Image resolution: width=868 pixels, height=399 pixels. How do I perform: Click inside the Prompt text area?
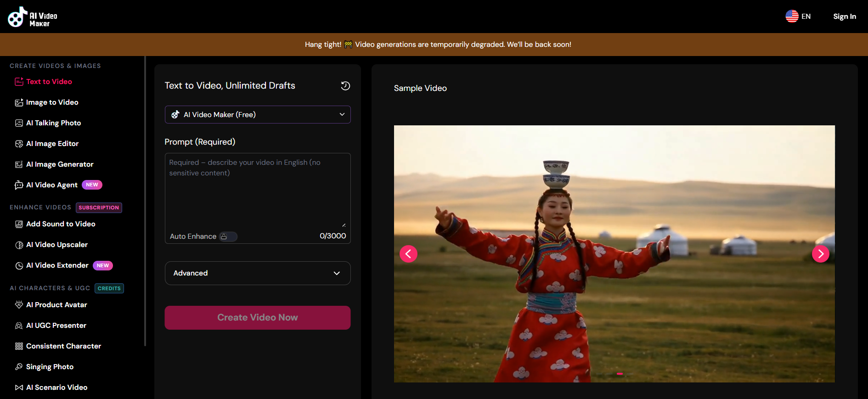pos(257,193)
